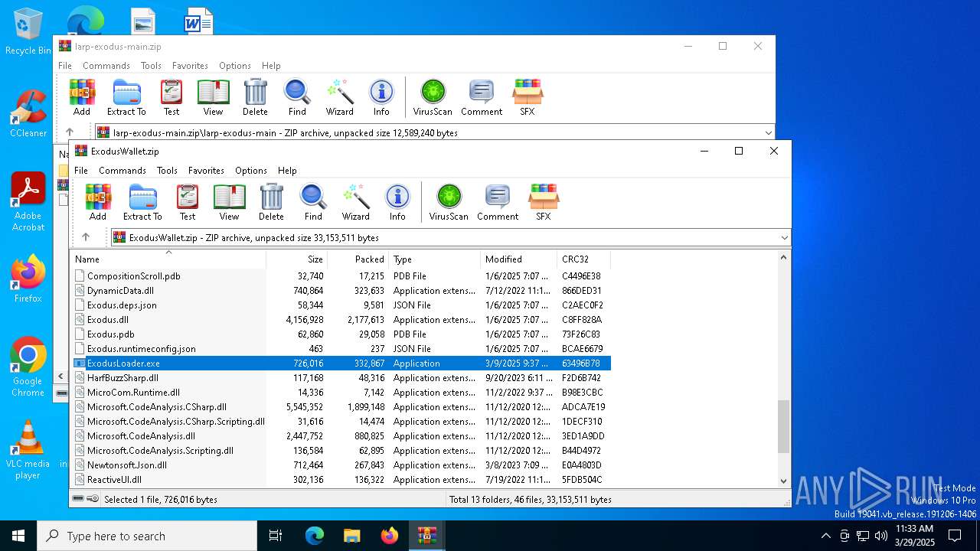
Task: Click scroll up arrow in file list
Action: pos(783,258)
